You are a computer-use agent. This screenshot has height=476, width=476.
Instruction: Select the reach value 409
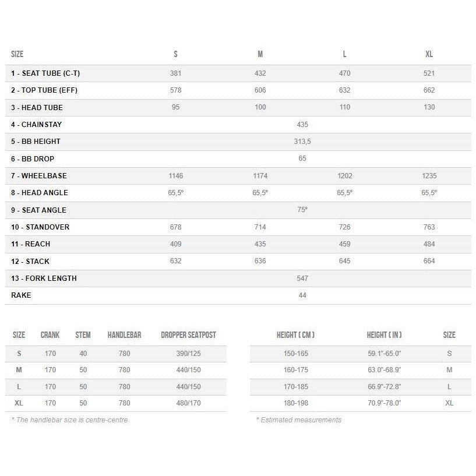[175, 244]
